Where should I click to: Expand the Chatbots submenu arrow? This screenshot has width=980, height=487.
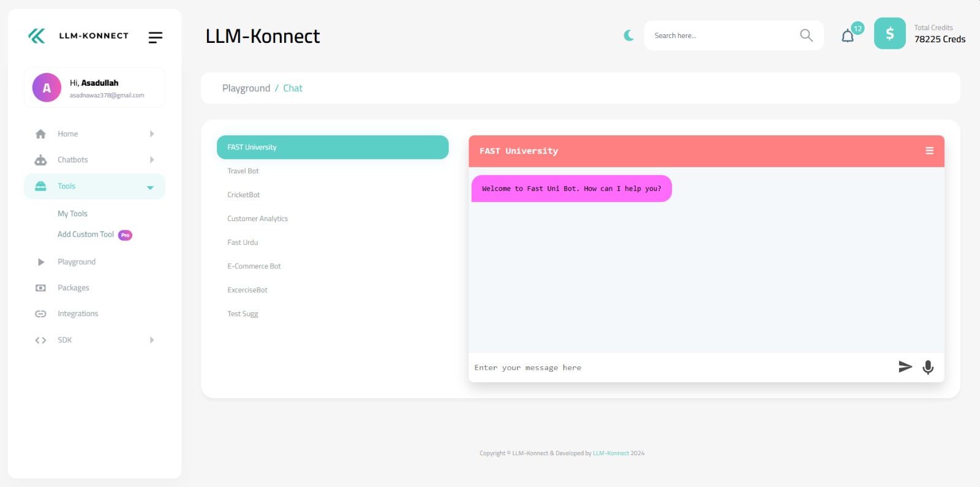[152, 160]
